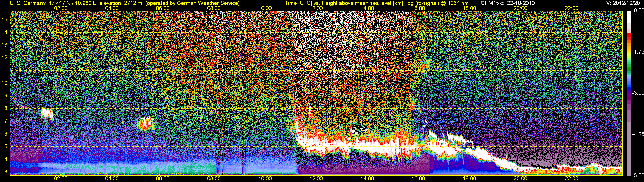Click the 04:00 label on top time axis

pos(112,8)
